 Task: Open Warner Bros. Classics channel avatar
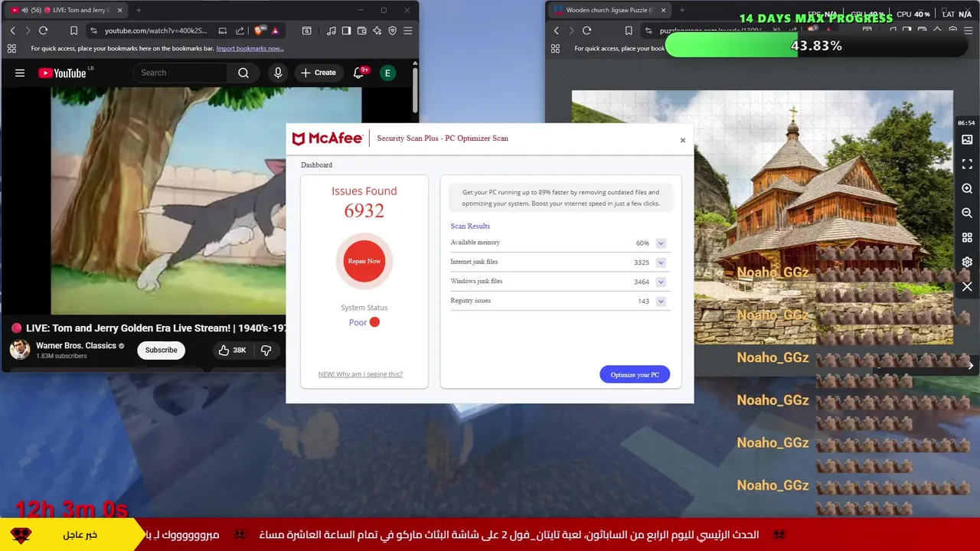coord(20,350)
